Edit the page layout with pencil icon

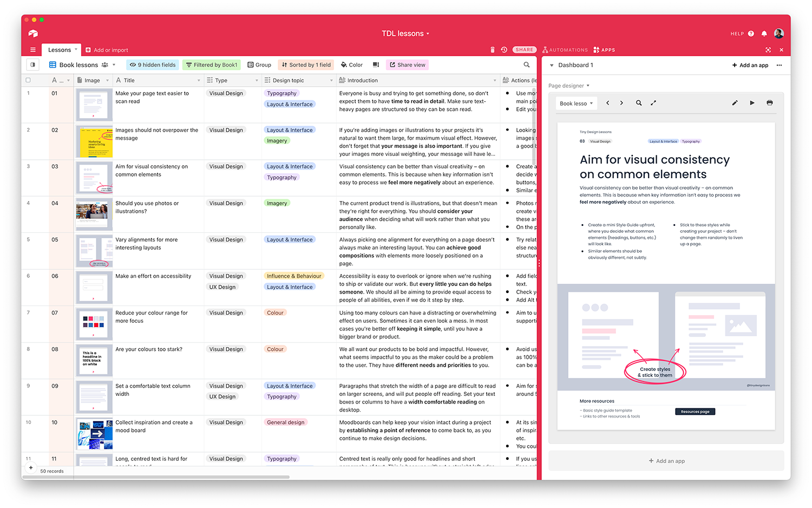point(735,103)
